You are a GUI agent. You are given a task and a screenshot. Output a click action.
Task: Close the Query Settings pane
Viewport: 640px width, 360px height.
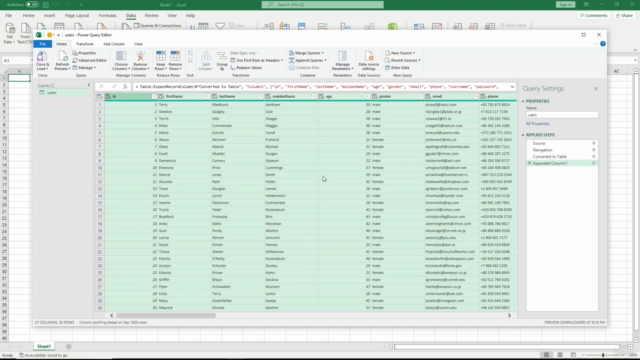(x=596, y=89)
